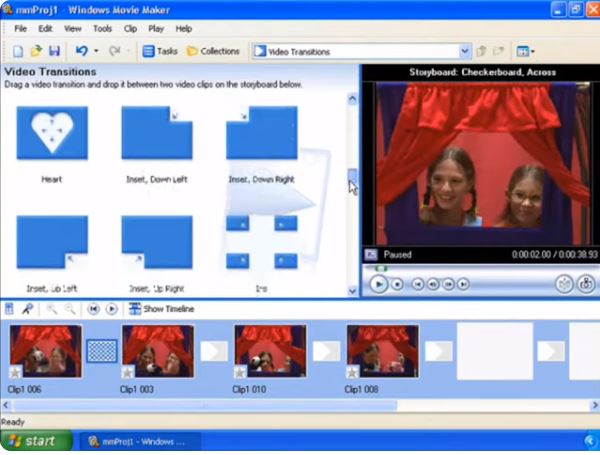Click the transitions list scrollbar thumb
The image size is (600, 455).
click(x=352, y=176)
